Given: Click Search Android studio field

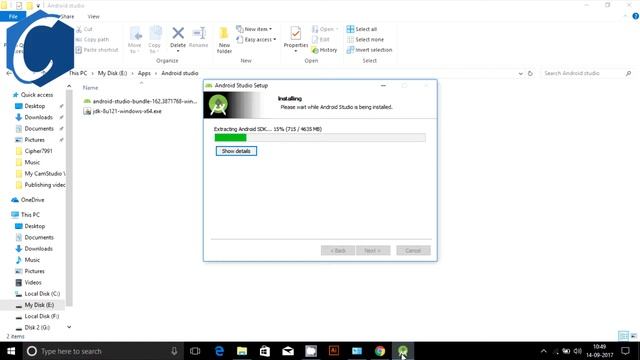Looking at the screenshot, I should point(583,73).
